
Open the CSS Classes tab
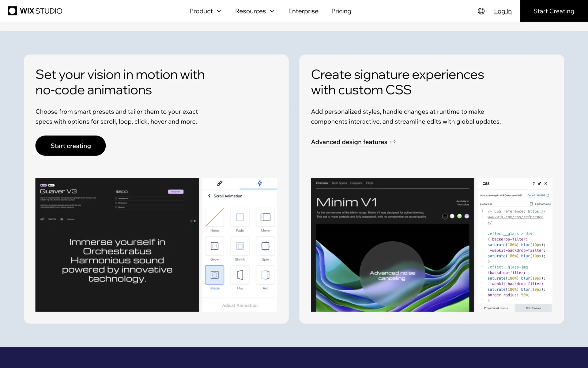pos(533,308)
